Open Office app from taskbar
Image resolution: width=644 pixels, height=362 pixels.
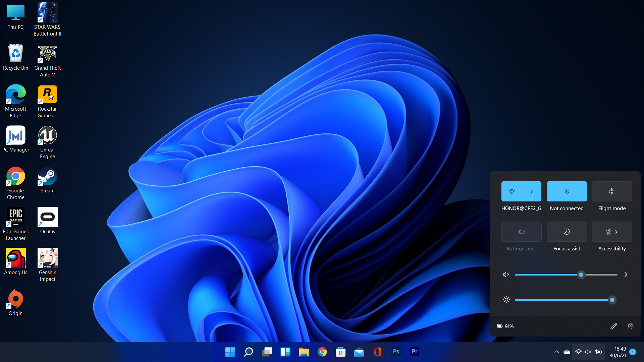coord(378,352)
